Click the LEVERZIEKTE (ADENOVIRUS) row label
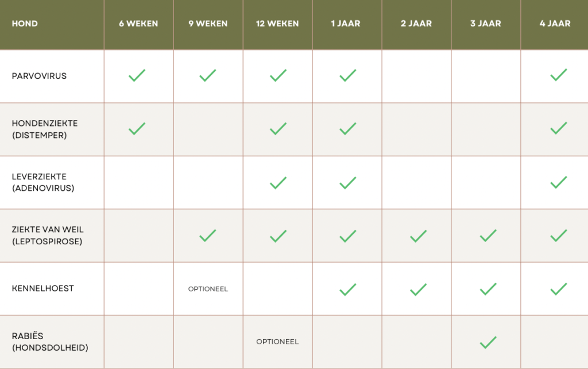Image resolution: width=588 pixels, height=369 pixels. [x=43, y=182]
